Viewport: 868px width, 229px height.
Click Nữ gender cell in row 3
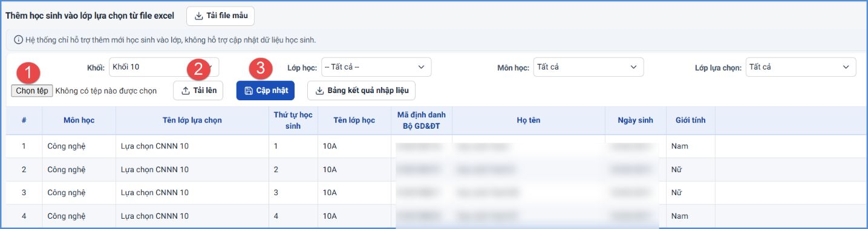pos(691,193)
